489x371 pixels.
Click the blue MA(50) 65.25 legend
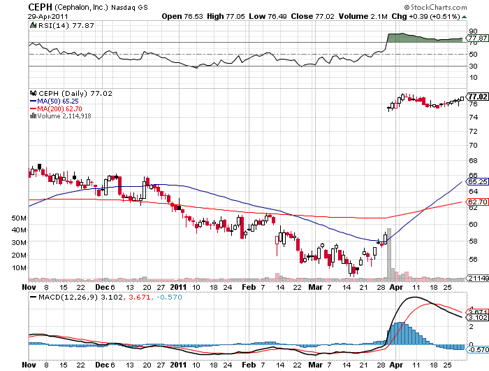(54, 101)
